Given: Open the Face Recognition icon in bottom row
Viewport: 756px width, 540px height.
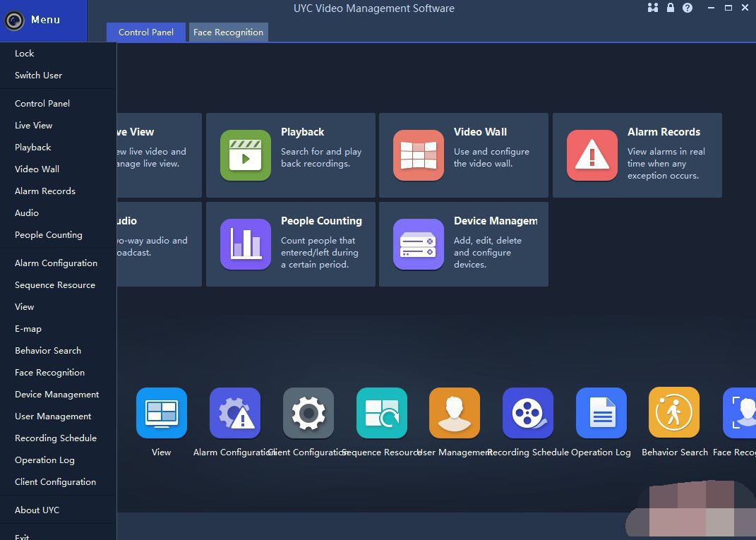Looking at the screenshot, I should 740,413.
